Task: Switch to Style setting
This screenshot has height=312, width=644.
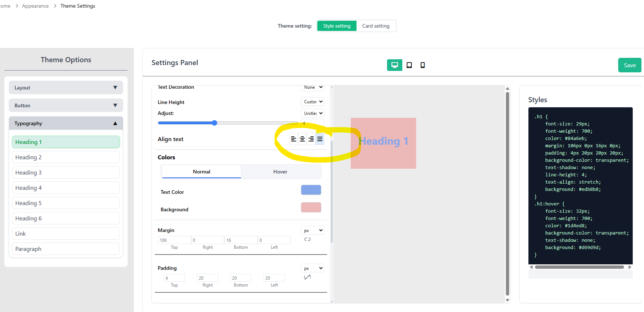Action: click(x=337, y=26)
